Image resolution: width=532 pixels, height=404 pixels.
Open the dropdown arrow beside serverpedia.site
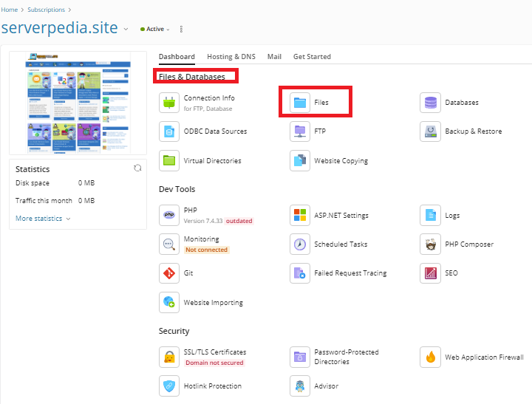coord(126,30)
